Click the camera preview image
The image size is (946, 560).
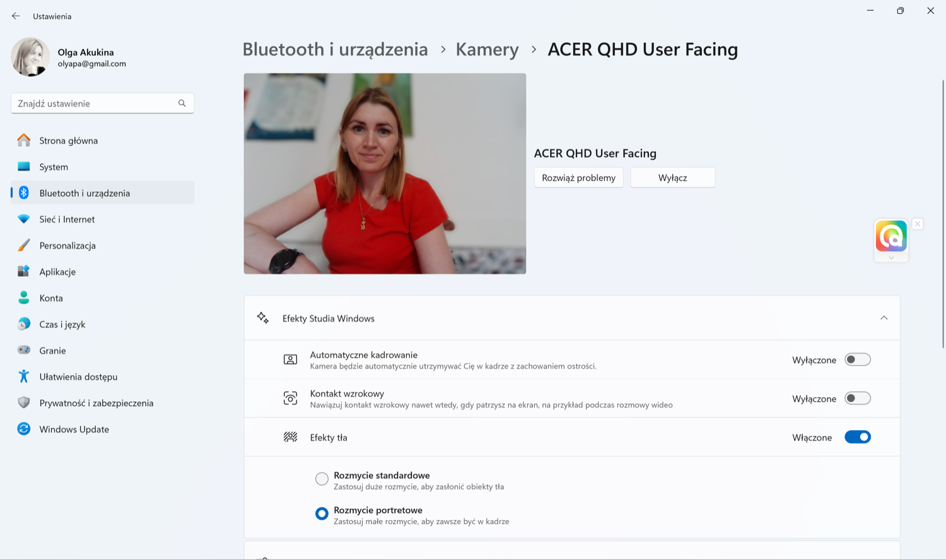pos(385,173)
